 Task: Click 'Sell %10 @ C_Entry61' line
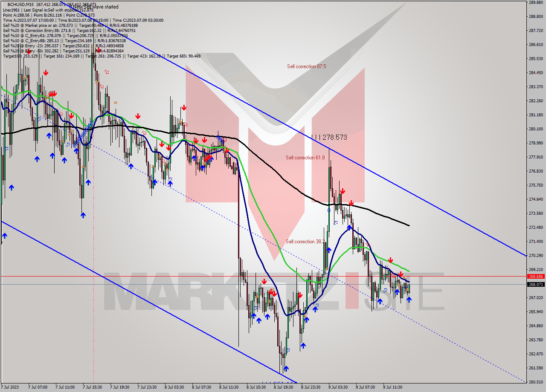click(65, 35)
